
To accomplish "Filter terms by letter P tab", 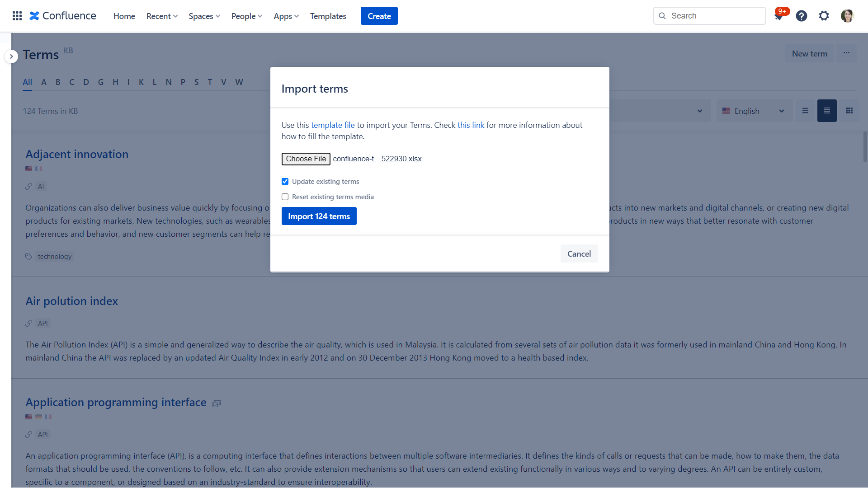I will tap(183, 82).
